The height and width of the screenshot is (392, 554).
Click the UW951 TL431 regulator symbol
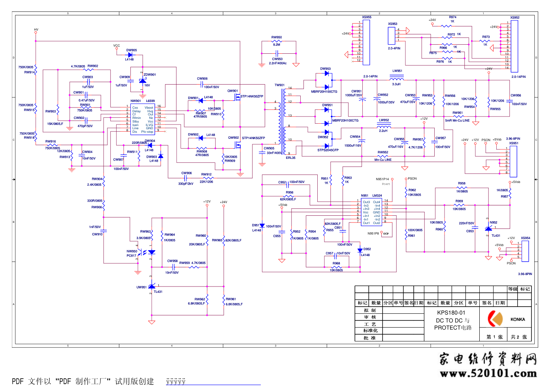[x=152, y=286]
